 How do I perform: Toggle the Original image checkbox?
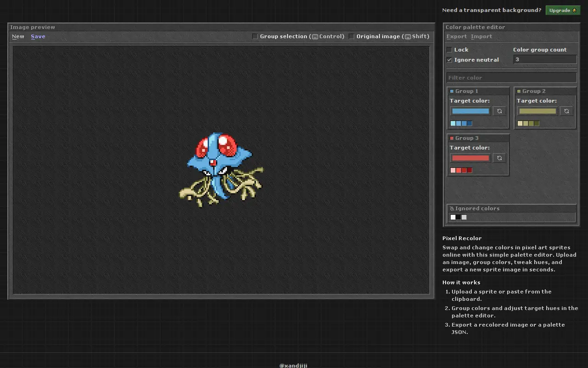(x=351, y=36)
